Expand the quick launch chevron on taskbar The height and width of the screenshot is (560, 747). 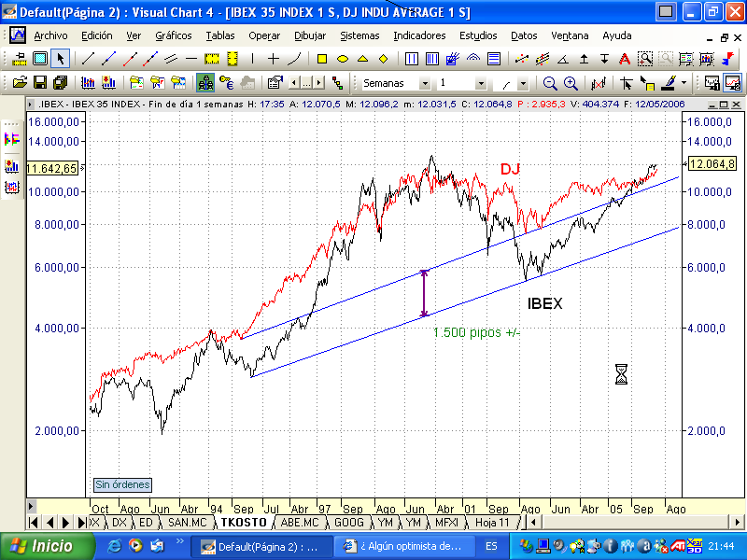point(179,541)
